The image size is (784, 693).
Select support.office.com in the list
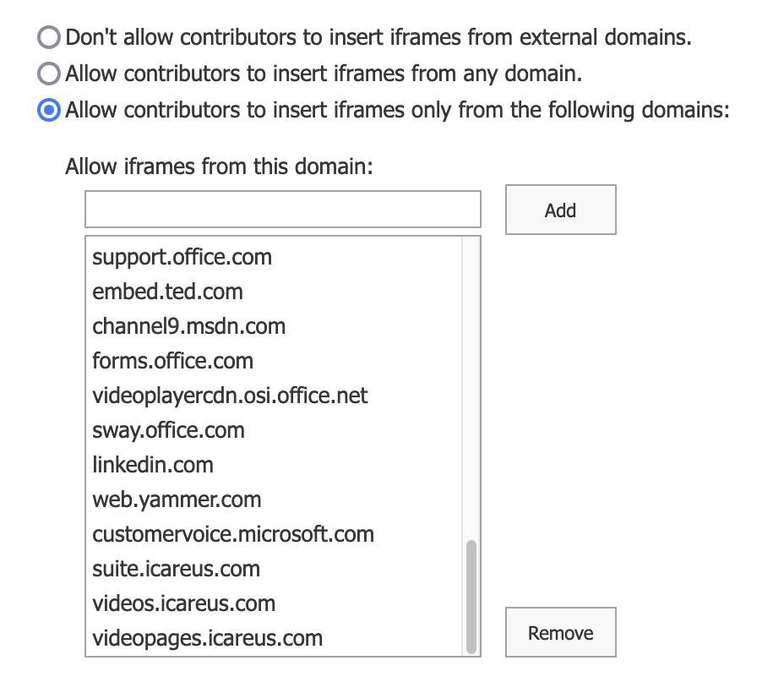pyautogui.click(x=182, y=257)
